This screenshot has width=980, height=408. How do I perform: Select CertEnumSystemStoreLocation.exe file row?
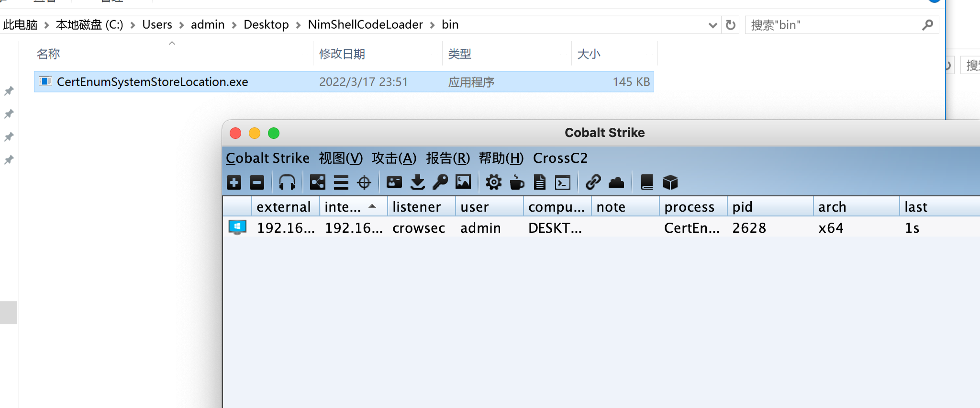coord(344,82)
